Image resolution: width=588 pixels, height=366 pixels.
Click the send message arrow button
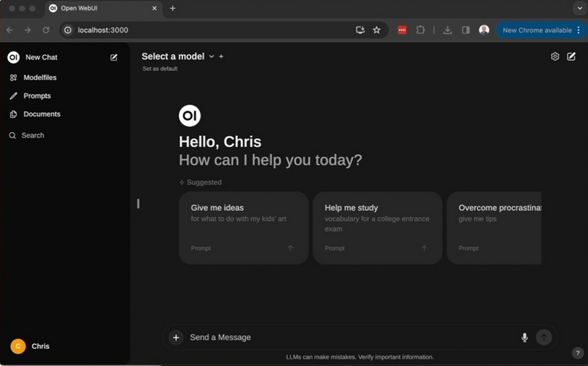[543, 337]
